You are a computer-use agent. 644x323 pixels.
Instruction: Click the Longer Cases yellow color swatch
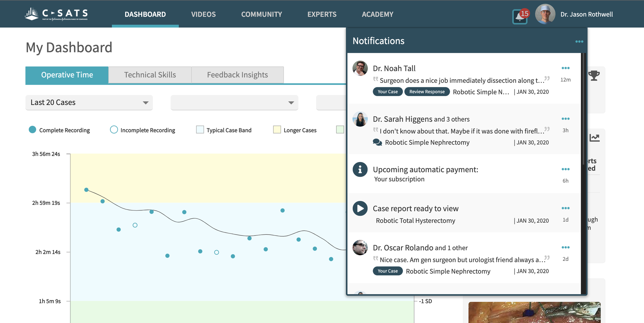(277, 130)
